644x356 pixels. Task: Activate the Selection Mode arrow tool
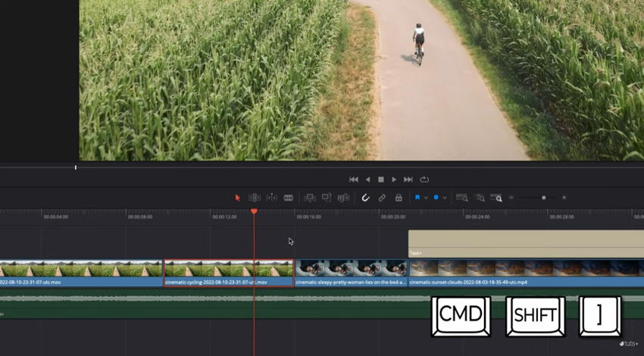(237, 198)
